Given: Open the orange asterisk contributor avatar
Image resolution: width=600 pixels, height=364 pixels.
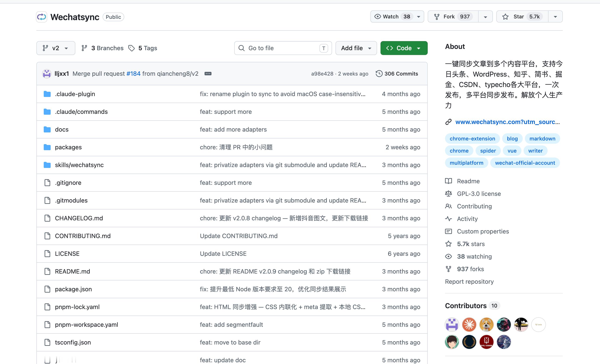Looking at the screenshot, I should [469, 324].
